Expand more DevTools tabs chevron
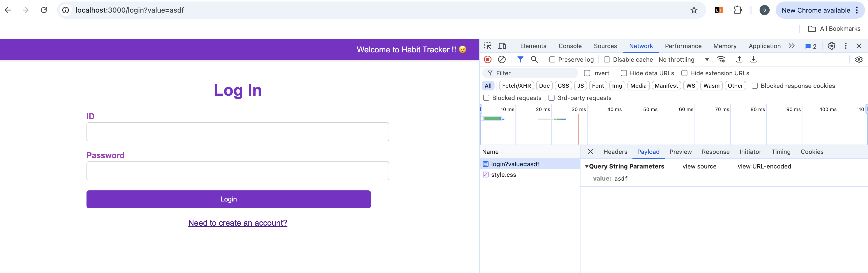The image size is (868, 273). pos(792,46)
